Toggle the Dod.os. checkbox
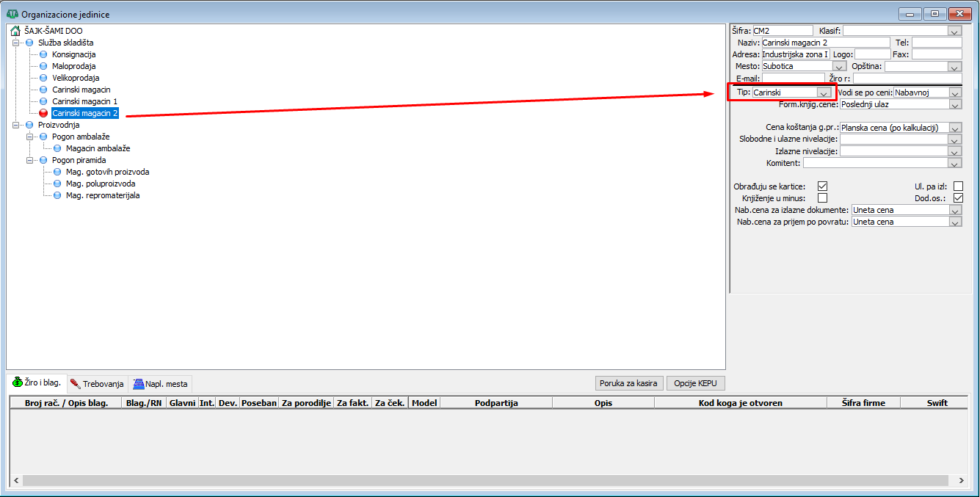 (958, 198)
